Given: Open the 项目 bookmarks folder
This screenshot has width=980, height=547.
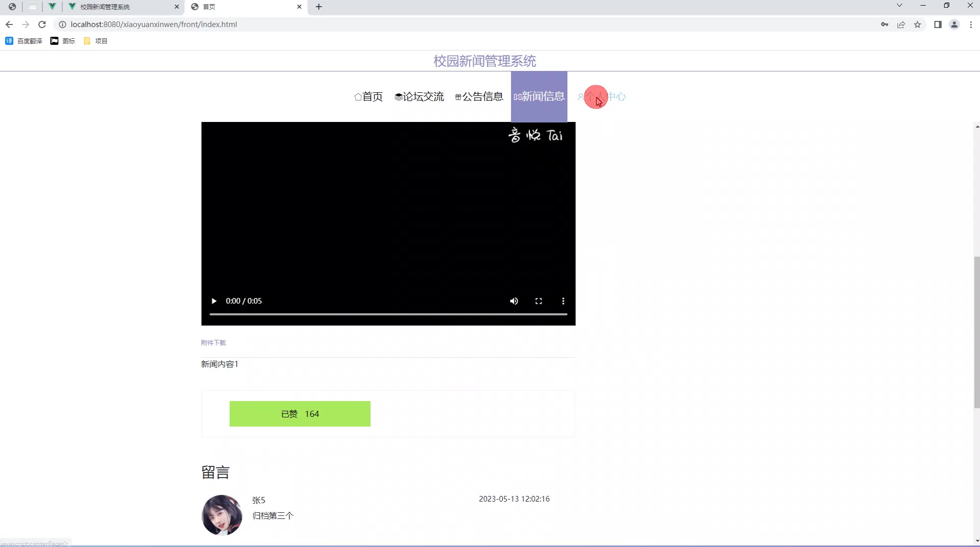Looking at the screenshot, I should click(95, 41).
